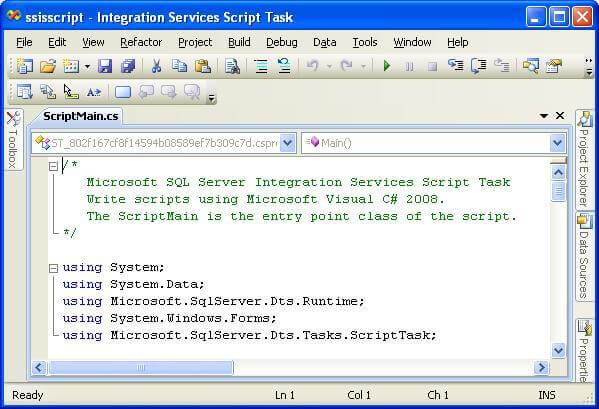
Task: Click the Find in Files icon
Action: point(232,66)
